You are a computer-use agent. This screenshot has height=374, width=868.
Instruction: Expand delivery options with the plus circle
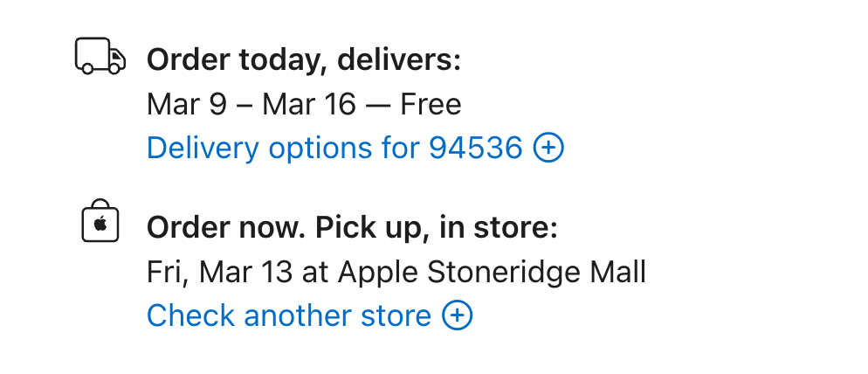pos(548,149)
